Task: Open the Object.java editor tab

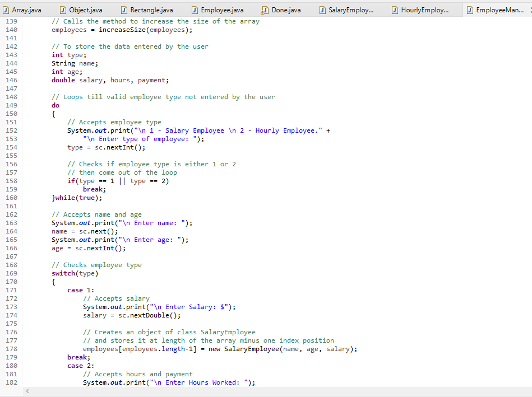Action: [81, 10]
